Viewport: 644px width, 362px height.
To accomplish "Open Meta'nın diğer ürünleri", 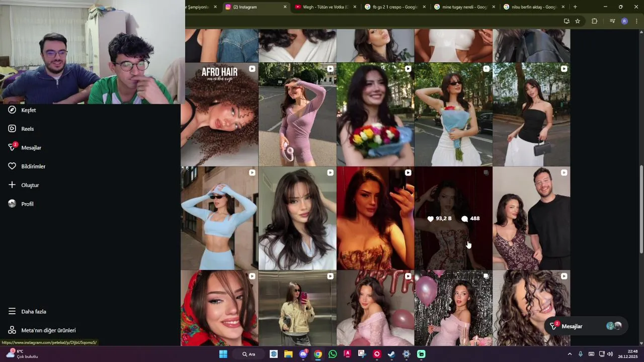I will (42, 330).
